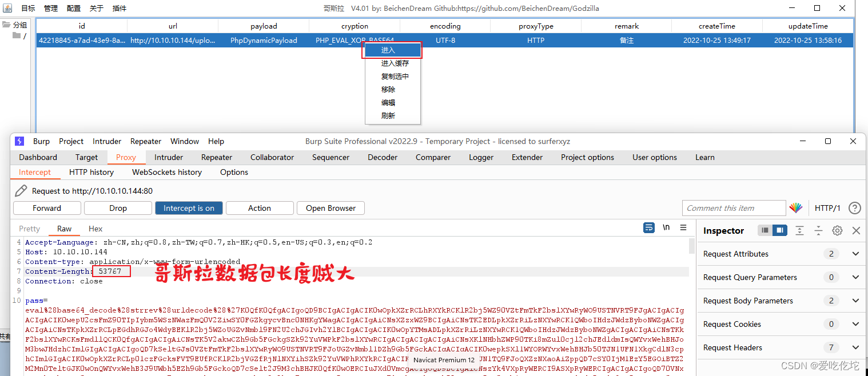Choose 进入 in the context menu

tap(393, 50)
